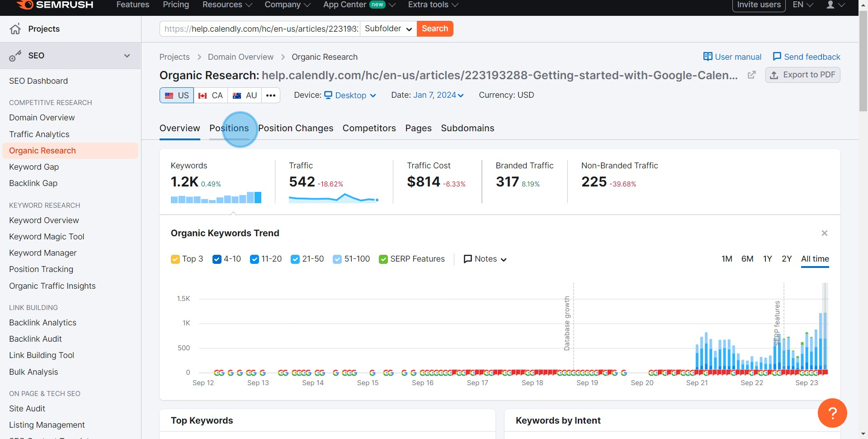Switch to the Position Changes tab
The width and height of the screenshot is (868, 439).
click(296, 128)
